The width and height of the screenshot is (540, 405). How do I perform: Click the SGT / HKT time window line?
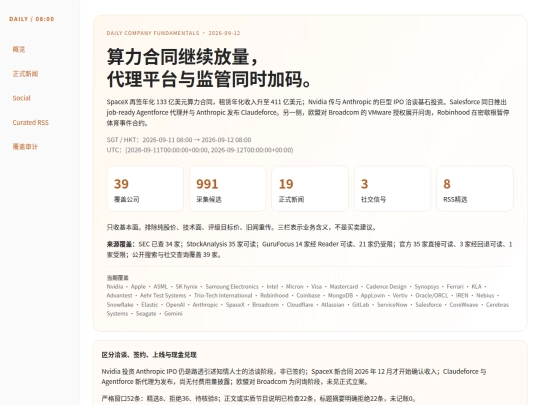[179, 140]
